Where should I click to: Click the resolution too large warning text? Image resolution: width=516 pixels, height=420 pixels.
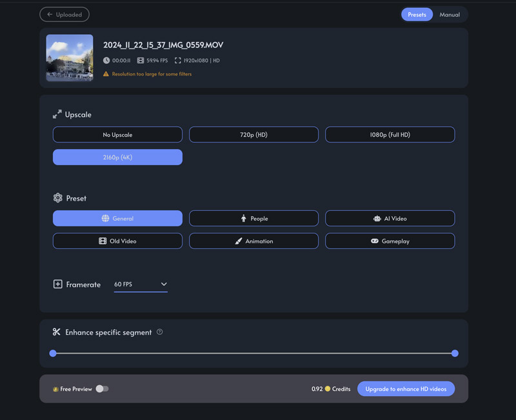pos(152,74)
